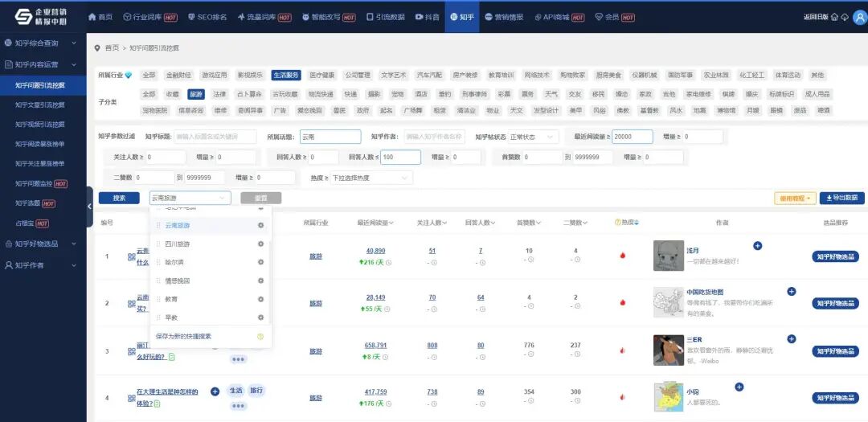Open the 知乎帖状态 正常状态 dropdown
This screenshot has height=422, width=868.
534,136
